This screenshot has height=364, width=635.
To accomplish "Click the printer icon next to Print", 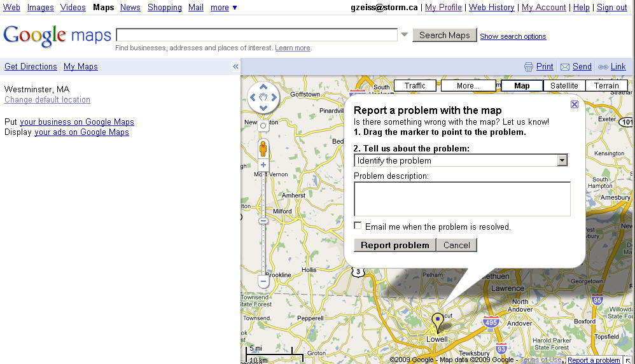I will point(528,67).
